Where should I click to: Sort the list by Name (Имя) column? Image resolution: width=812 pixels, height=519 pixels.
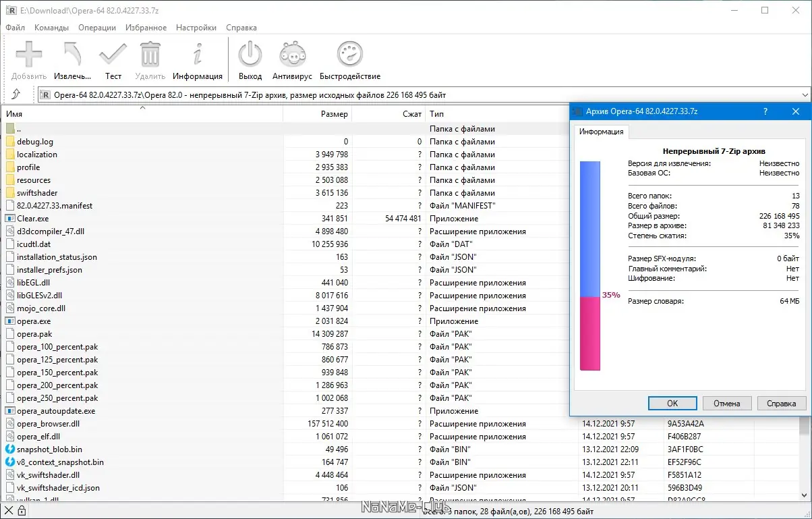point(14,114)
